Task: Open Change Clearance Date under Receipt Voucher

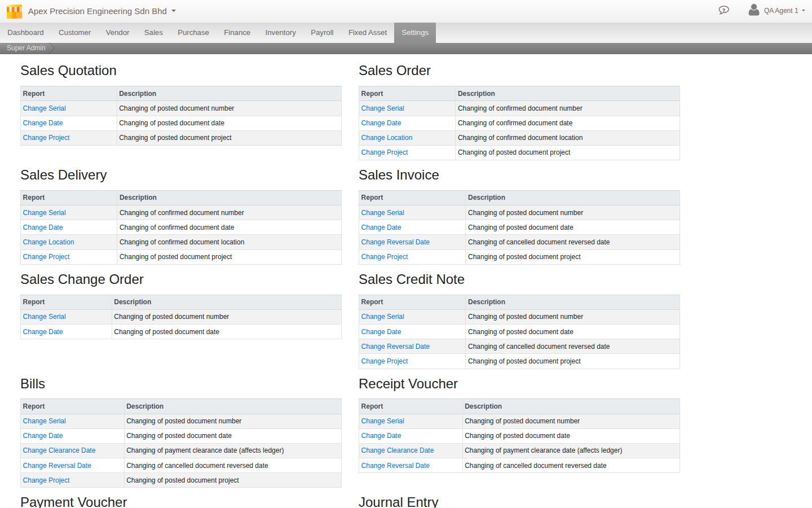Action: (398, 450)
